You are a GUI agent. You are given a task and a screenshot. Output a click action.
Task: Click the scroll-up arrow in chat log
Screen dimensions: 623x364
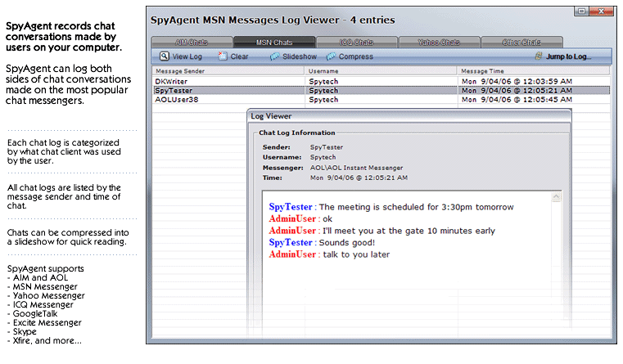(556, 197)
